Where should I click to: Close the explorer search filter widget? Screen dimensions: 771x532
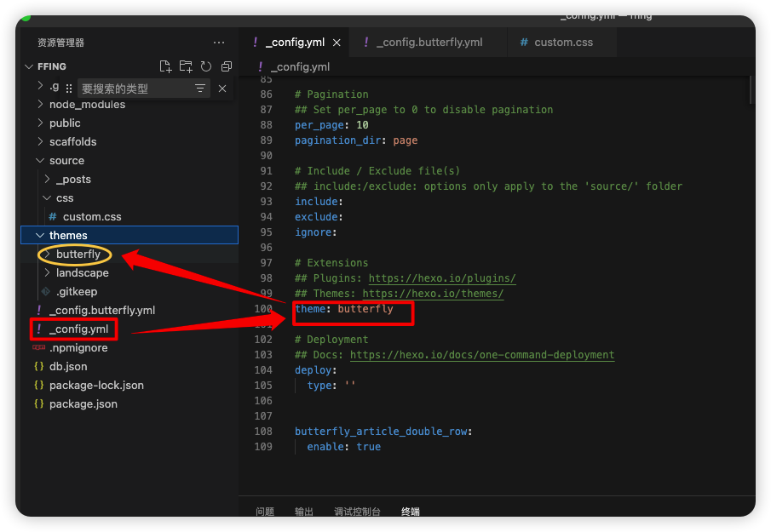(x=222, y=89)
